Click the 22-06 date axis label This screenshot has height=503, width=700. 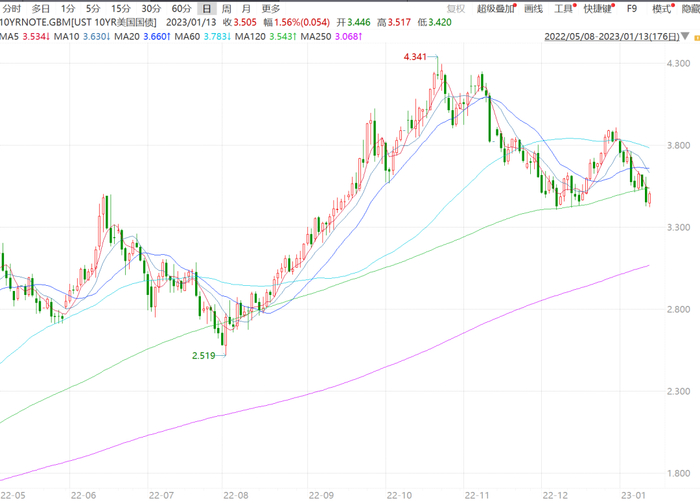point(83,495)
